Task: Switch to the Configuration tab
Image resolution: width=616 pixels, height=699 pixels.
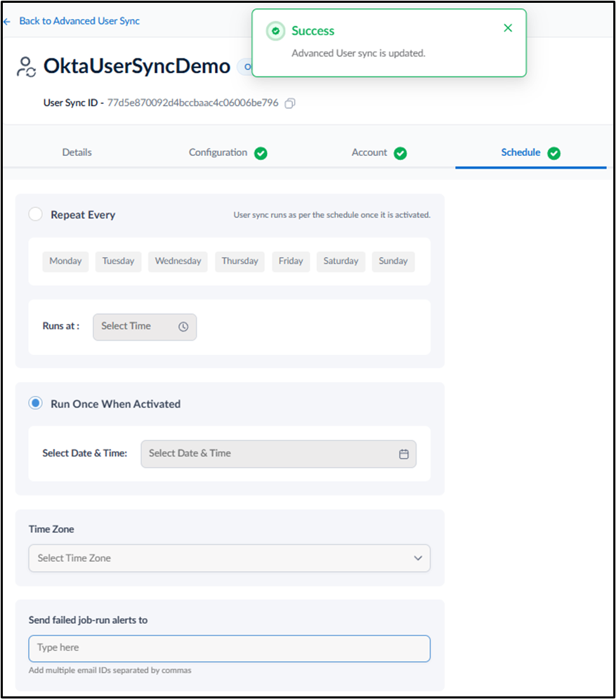Action: point(218,152)
